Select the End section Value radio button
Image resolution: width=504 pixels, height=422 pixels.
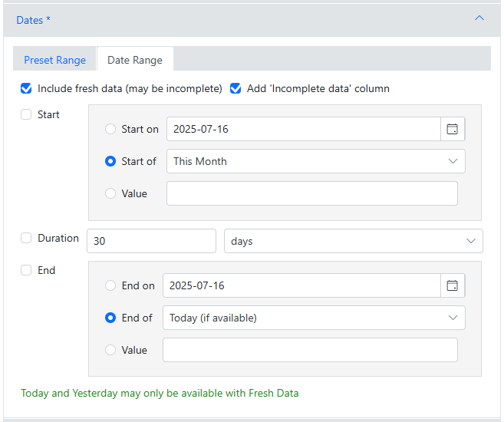tap(110, 350)
